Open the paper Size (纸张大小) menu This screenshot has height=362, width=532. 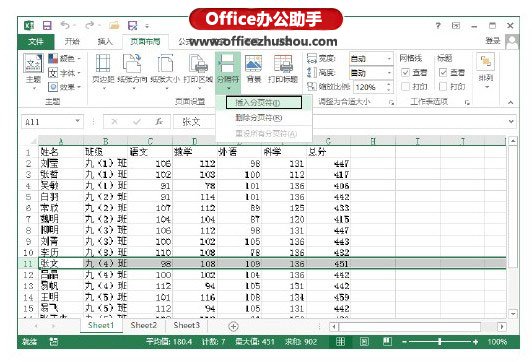coord(165,72)
